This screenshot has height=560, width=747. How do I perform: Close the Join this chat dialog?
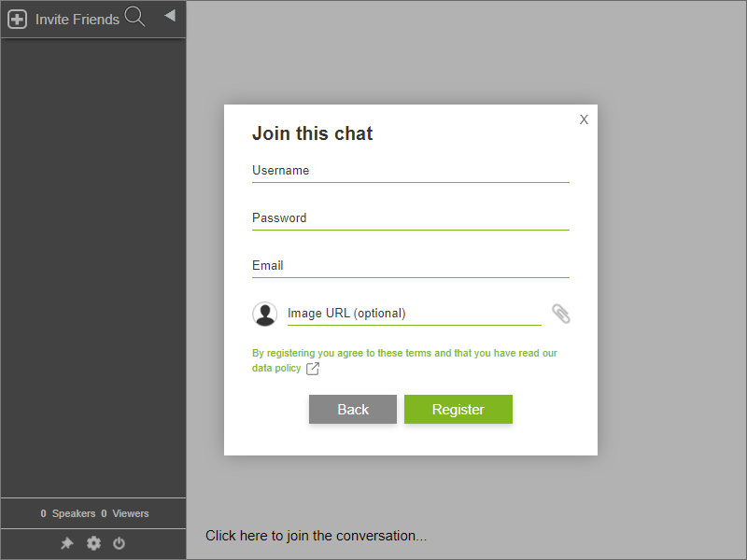pos(584,119)
